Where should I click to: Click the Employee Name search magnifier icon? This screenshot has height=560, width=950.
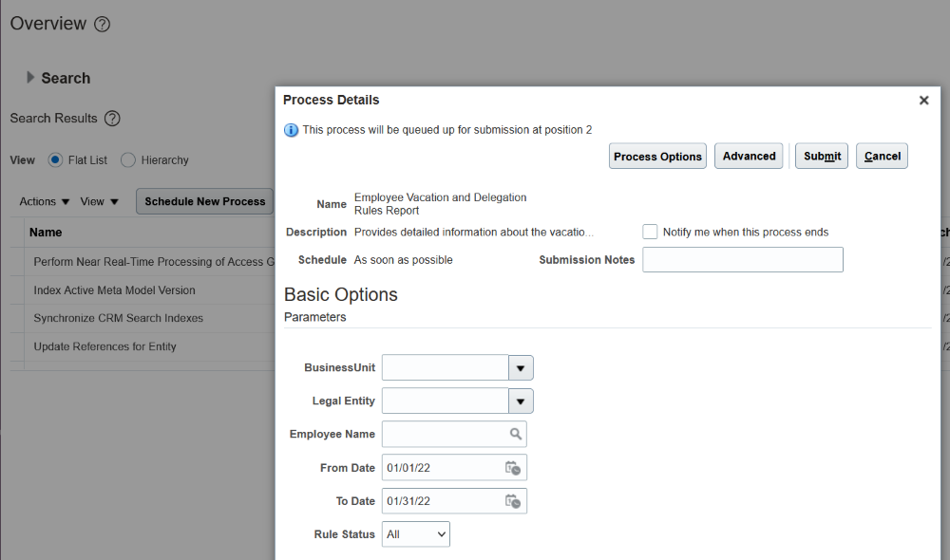pyautogui.click(x=515, y=434)
